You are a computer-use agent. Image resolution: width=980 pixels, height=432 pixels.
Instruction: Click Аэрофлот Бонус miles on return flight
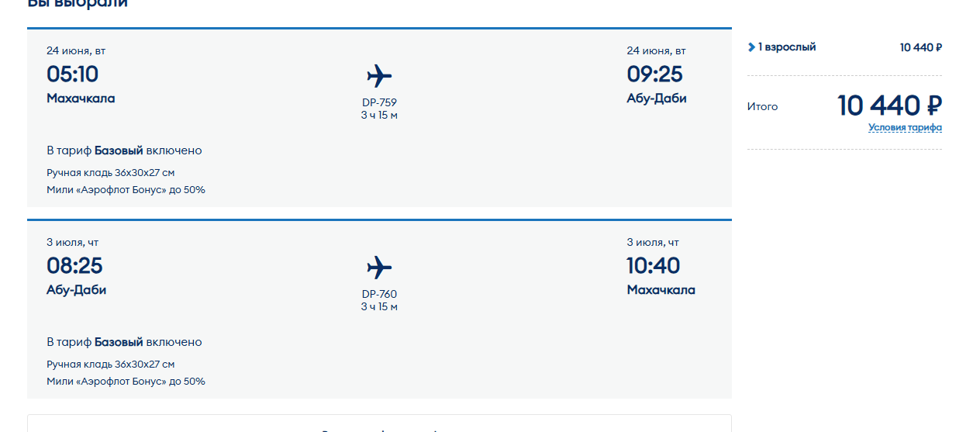pyautogui.click(x=126, y=382)
